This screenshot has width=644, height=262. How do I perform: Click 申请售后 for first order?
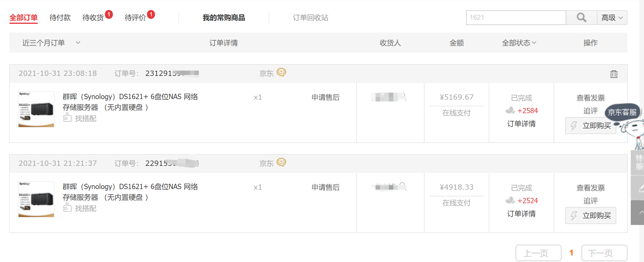[x=326, y=97]
